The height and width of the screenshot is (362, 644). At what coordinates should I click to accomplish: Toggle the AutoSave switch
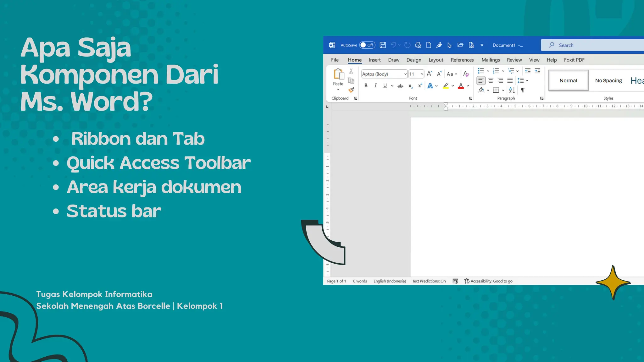367,45
